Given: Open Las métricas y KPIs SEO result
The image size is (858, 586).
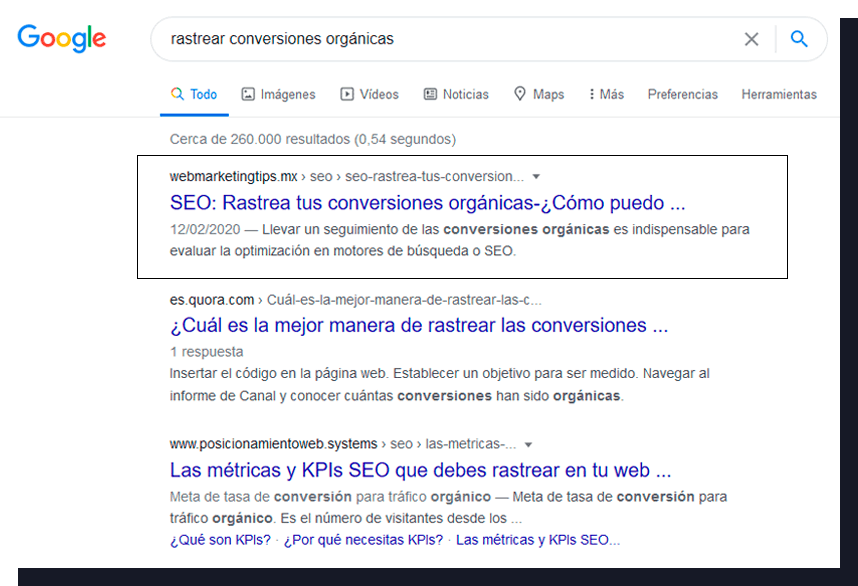Looking at the screenshot, I should click(420, 470).
